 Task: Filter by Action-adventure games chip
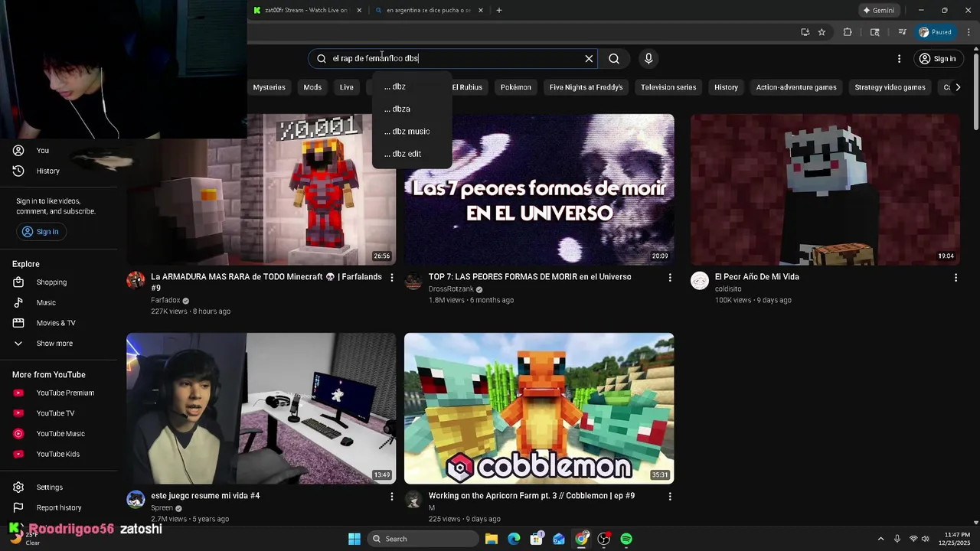tap(796, 87)
